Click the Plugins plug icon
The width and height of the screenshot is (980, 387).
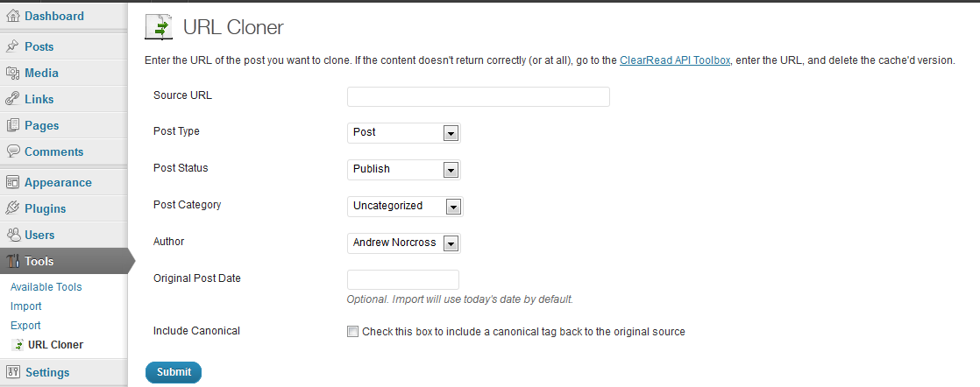(12, 208)
